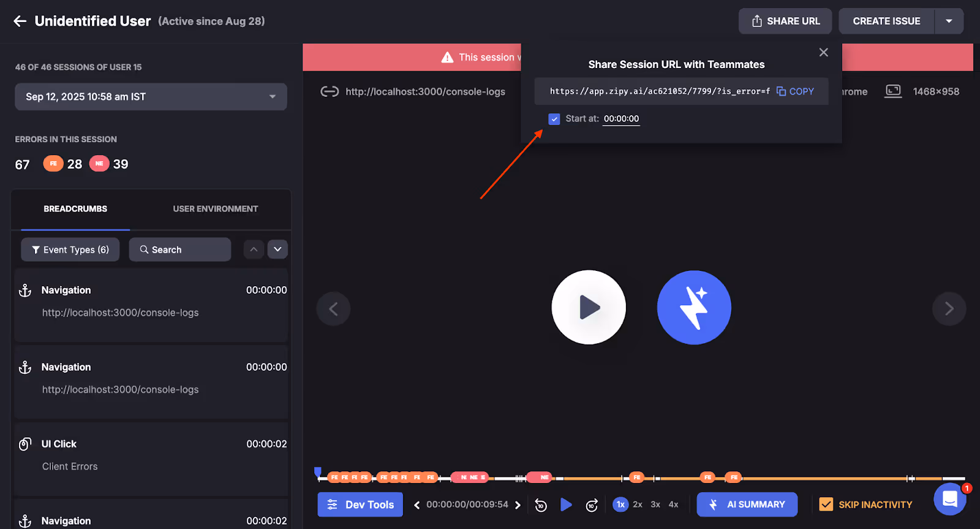Toggle the Start at checkbox
This screenshot has height=529, width=980.
pos(554,119)
